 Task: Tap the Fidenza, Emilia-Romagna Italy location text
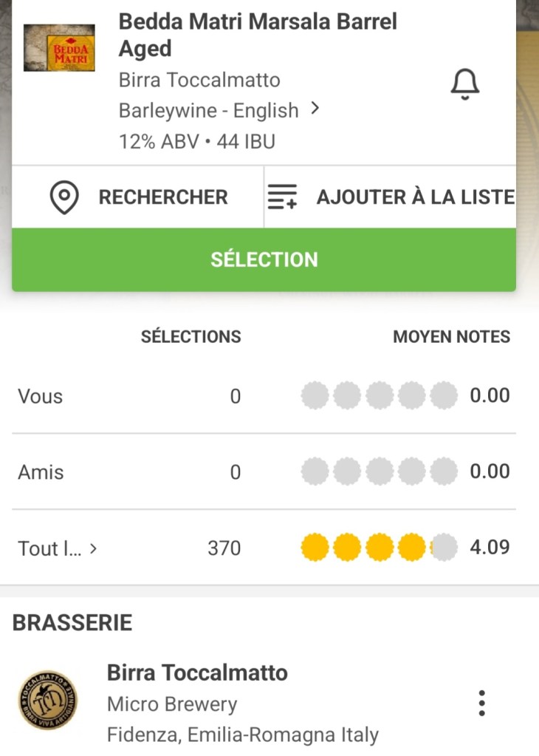pos(242,735)
